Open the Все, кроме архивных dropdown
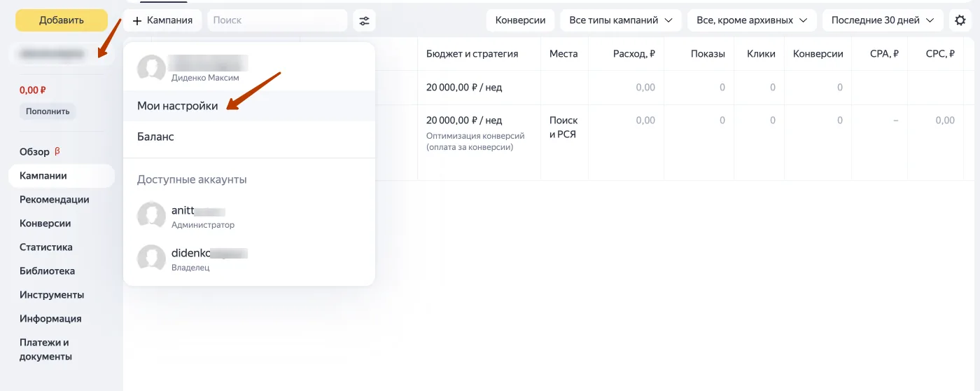The width and height of the screenshot is (980, 391). click(752, 20)
